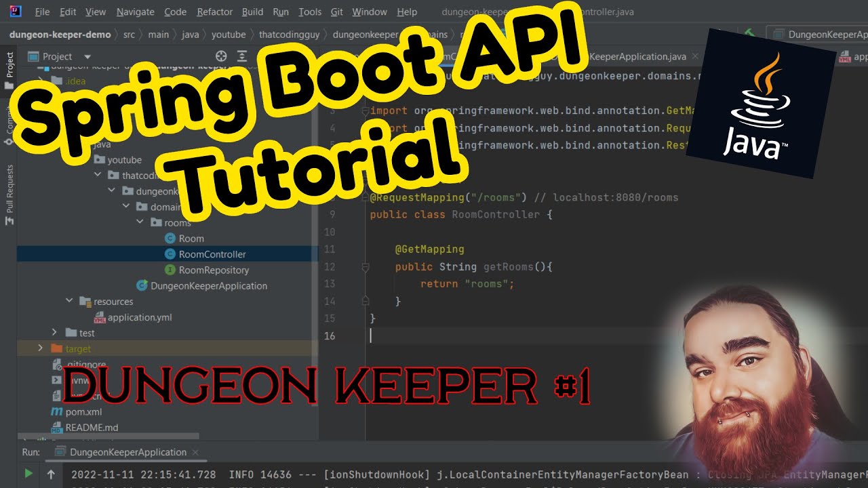The width and height of the screenshot is (868, 488).
Task: Toggle code fold at line 14
Action: tap(365, 301)
